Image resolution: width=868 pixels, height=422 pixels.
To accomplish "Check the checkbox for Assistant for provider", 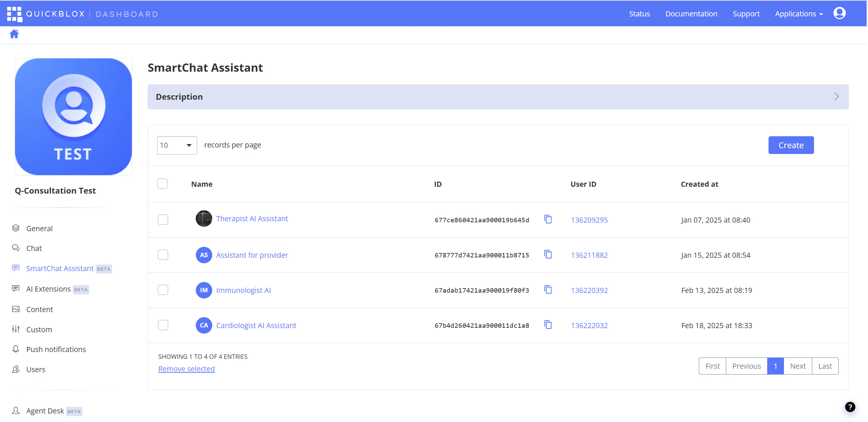I will tap(163, 255).
